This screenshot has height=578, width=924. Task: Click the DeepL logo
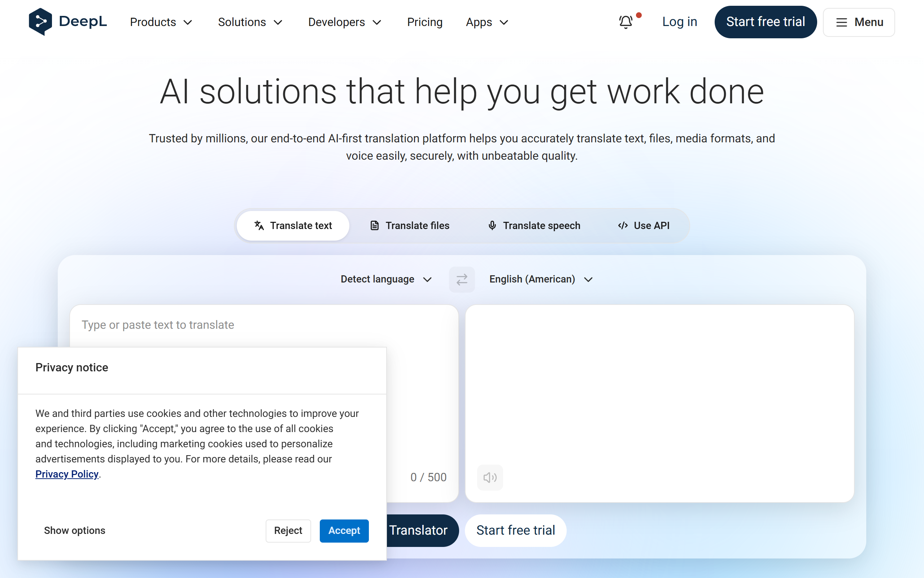tap(67, 22)
